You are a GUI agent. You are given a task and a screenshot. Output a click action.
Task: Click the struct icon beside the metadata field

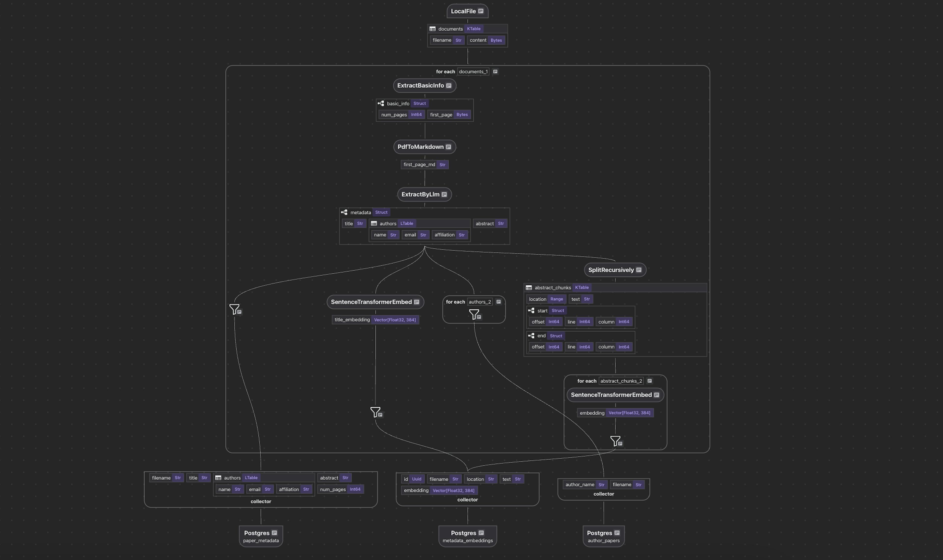pos(345,212)
